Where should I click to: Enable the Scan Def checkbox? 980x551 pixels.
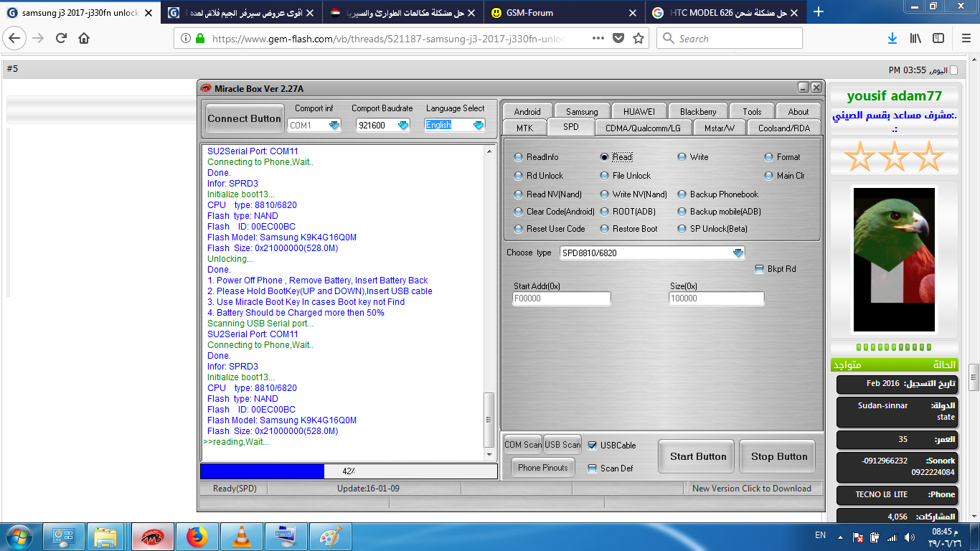(592, 468)
